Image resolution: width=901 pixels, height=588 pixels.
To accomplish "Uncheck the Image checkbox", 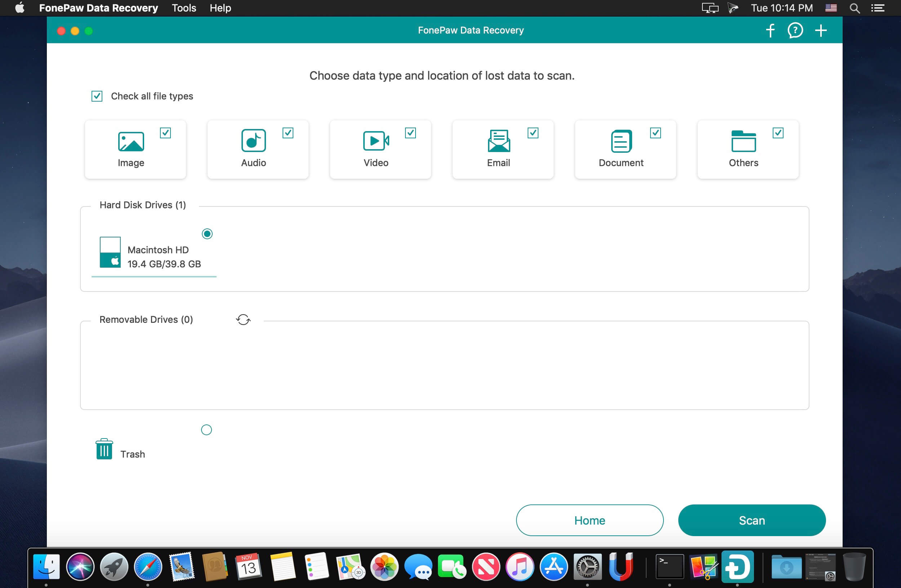I will point(165,133).
